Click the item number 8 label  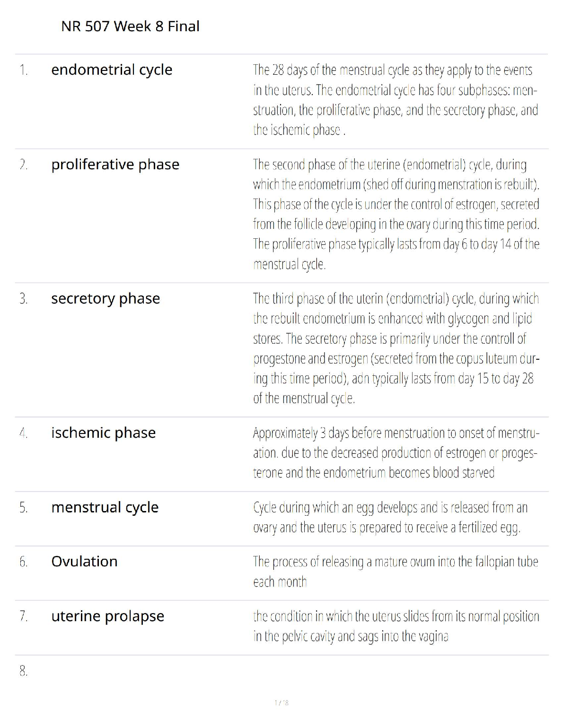[x=24, y=671]
